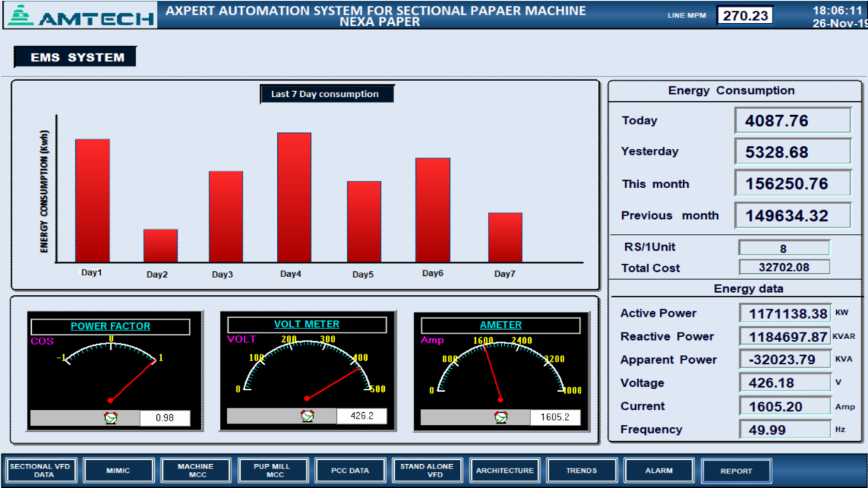
Task: Go to the Mimic screen
Action: click(x=117, y=471)
